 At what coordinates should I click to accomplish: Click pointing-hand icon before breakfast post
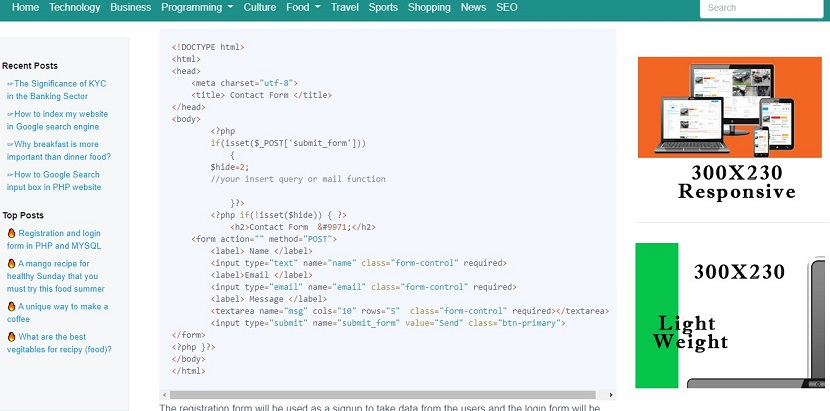tap(10, 144)
